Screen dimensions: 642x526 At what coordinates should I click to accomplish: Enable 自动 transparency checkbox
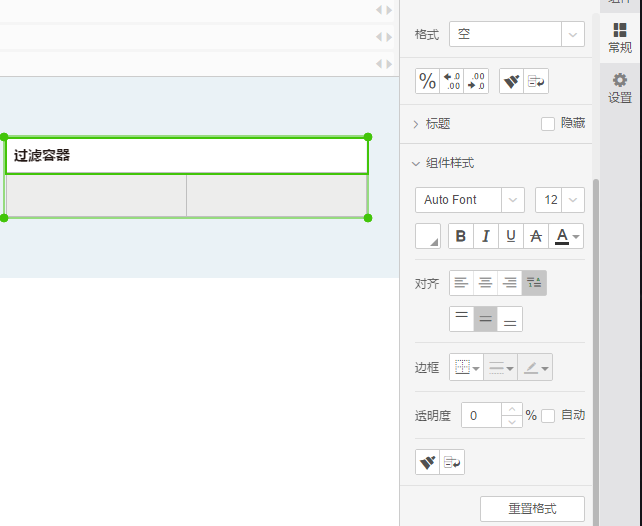[x=548, y=416]
